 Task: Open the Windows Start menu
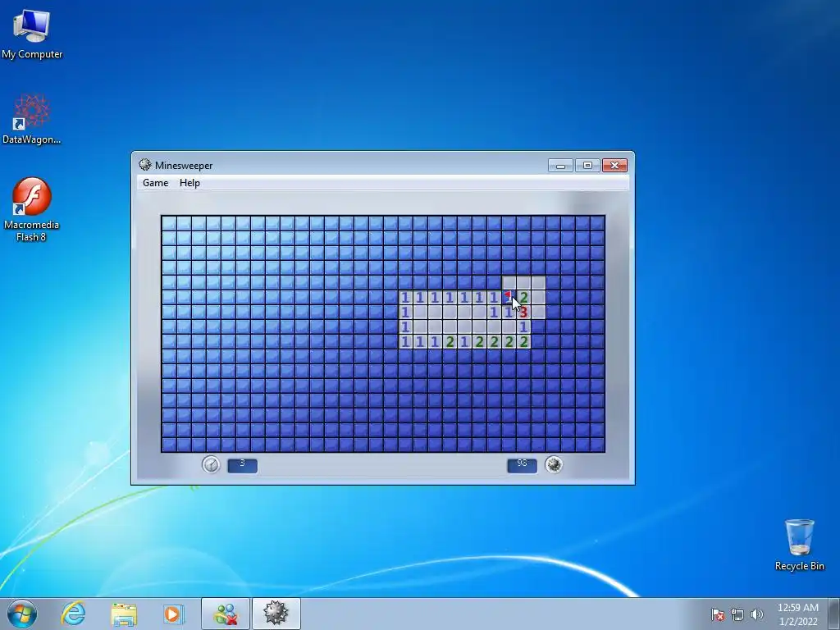coord(22,614)
